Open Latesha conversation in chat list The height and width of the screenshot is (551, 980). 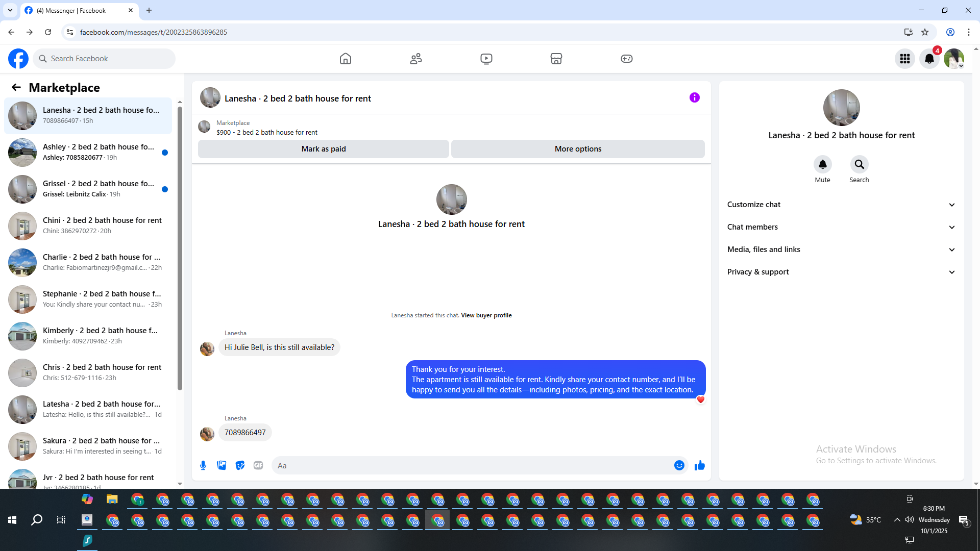click(x=88, y=409)
